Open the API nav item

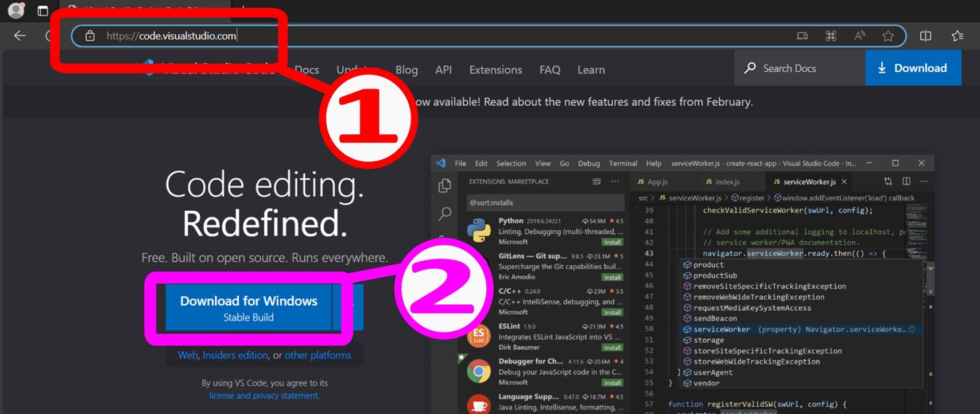coord(443,69)
